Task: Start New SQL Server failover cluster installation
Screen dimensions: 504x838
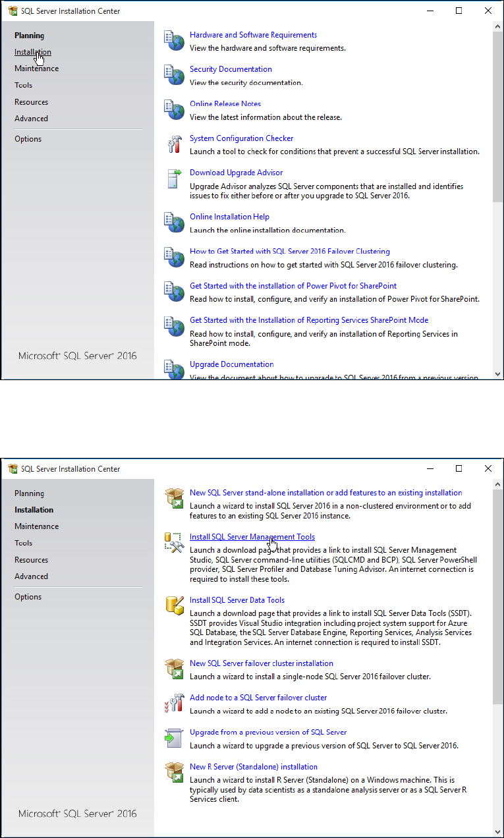Action: click(x=262, y=663)
